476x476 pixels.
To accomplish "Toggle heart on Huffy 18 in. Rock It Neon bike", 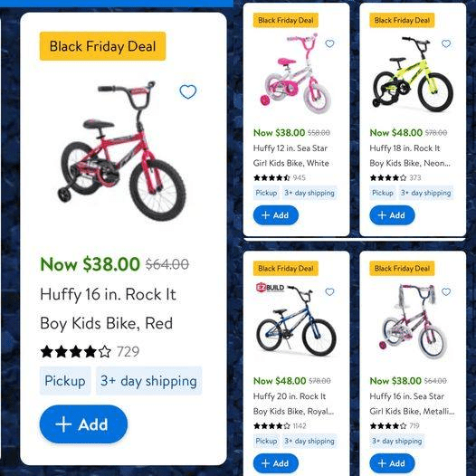I will (446, 43).
